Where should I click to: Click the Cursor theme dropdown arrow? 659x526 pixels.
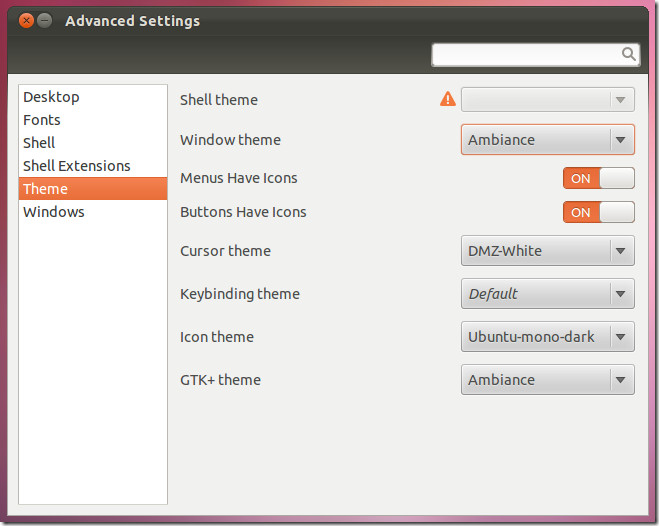pyautogui.click(x=621, y=251)
